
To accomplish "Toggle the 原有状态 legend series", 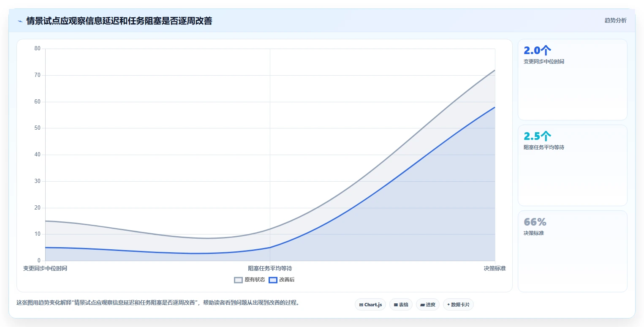I will tap(250, 280).
